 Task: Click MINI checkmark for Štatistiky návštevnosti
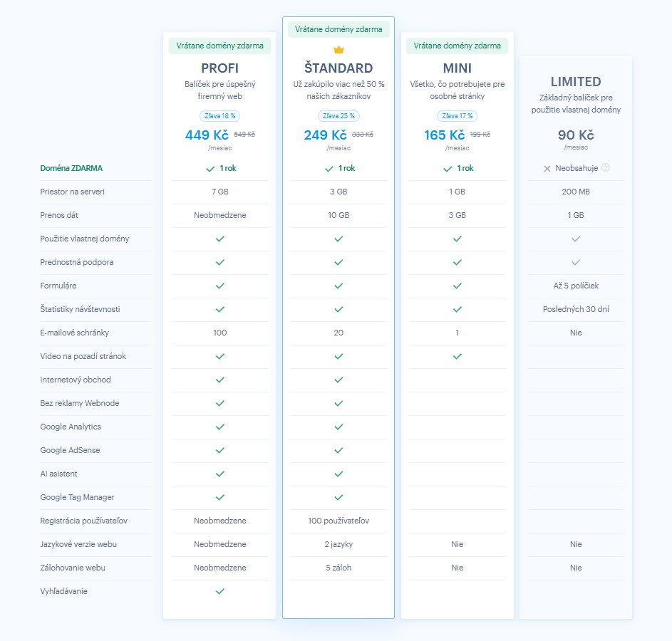pyautogui.click(x=458, y=309)
